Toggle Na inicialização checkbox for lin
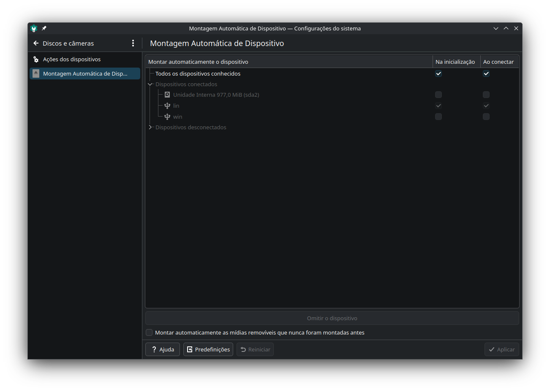 pyautogui.click(x=438, y=106)
